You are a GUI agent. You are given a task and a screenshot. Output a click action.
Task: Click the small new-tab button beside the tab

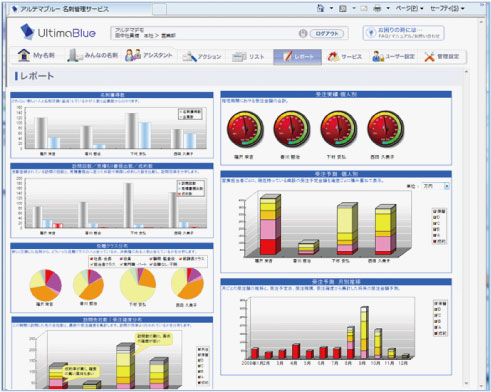coord(159,9)
